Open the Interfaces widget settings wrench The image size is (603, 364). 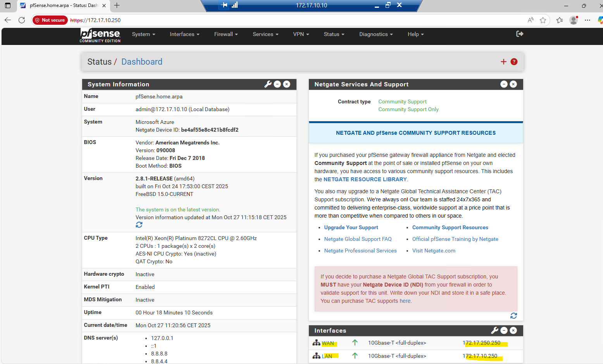click(x=494, y=330)
